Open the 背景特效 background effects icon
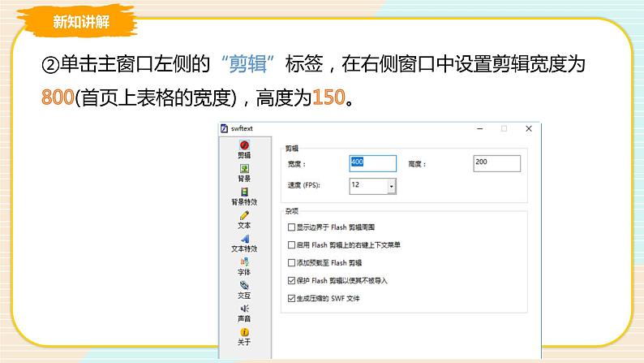The width and height of the screenshot is (644, 363). (x=244, y=192)
